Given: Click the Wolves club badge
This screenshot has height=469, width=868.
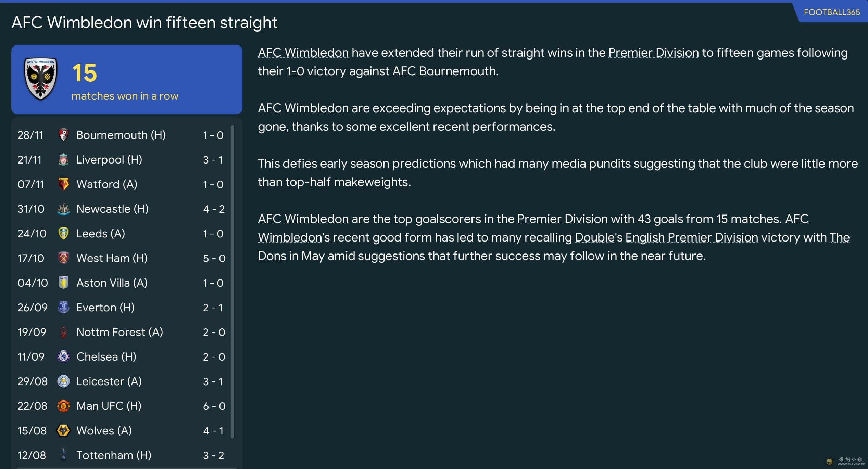Looking at the screenshot, I should click(x=63, y=431).
